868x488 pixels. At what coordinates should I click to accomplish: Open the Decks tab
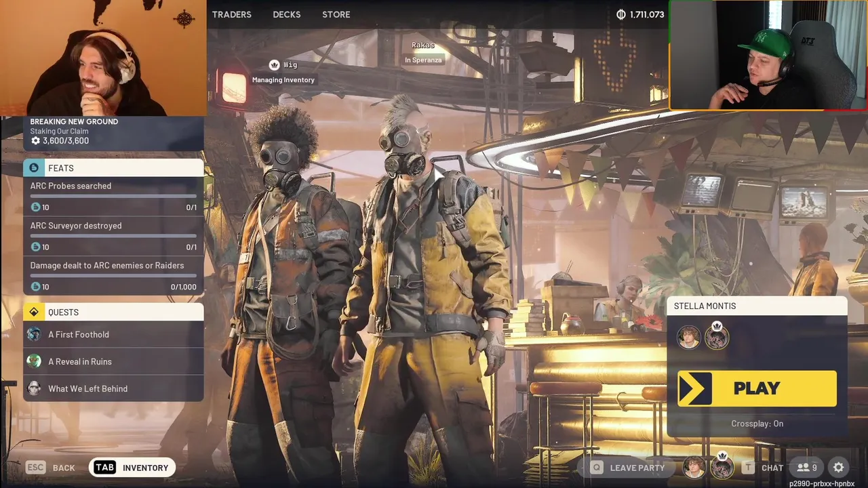coord(286,14)
